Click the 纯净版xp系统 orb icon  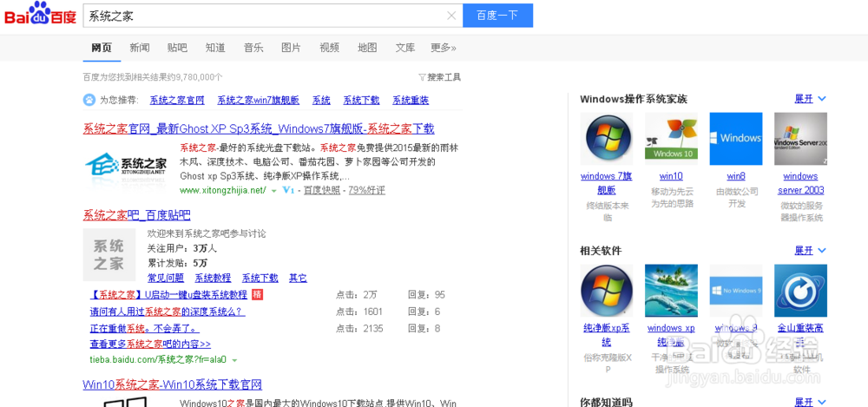[x=607, y=291]
